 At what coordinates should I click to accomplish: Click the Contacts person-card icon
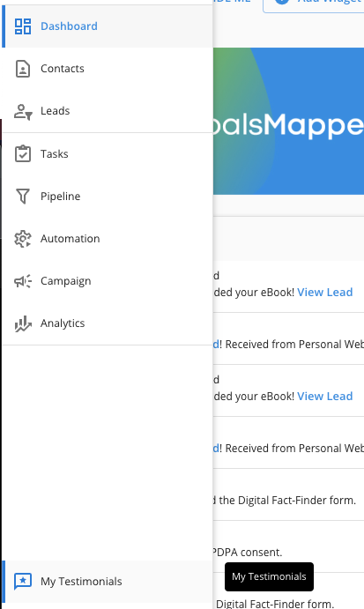[x=23, y=69]
